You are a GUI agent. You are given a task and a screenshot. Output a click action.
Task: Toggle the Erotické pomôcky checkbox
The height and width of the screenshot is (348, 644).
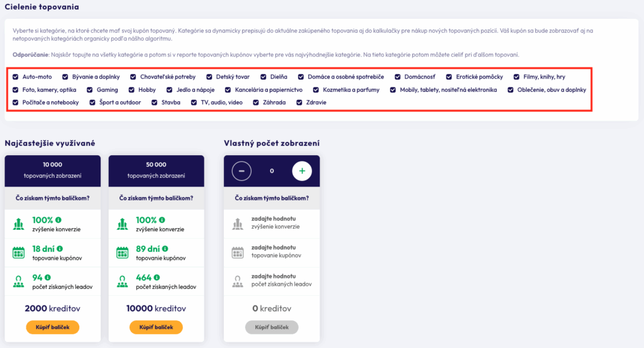[x=449, y=77]
